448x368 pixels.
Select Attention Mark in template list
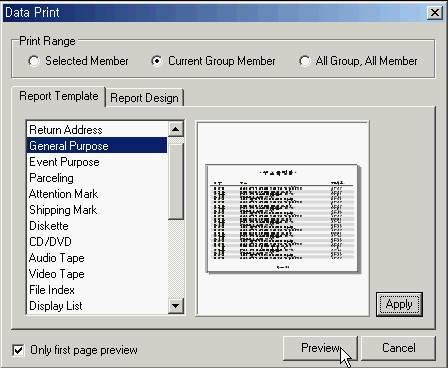pyautogui.click(x=97, y=194)
